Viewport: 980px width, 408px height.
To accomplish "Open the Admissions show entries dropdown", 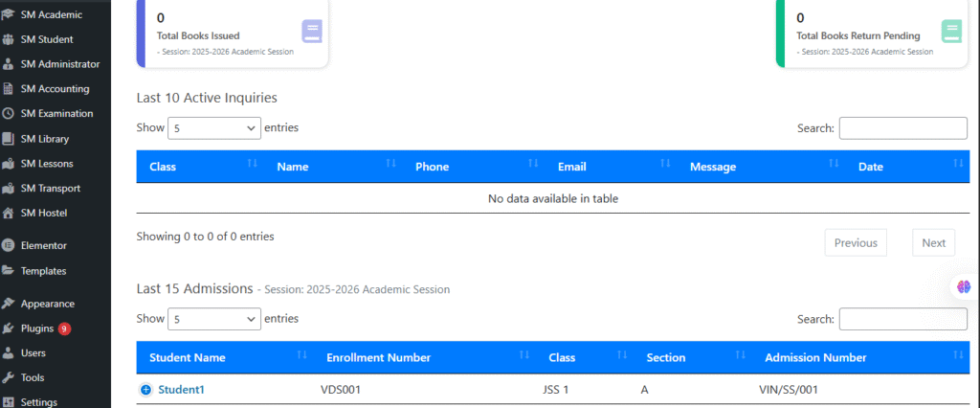I will 214,319.
